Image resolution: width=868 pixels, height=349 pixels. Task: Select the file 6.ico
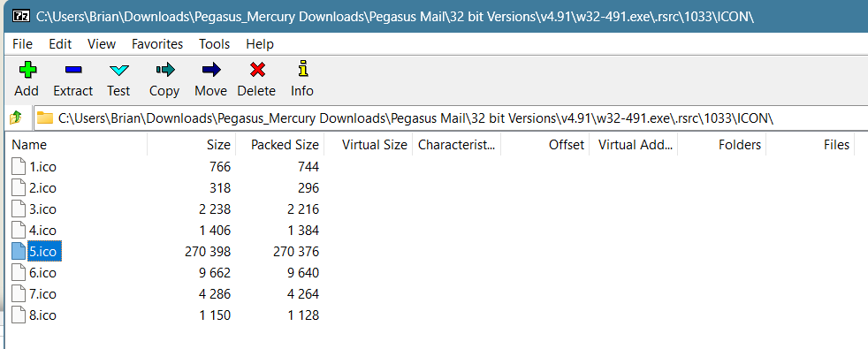point(42,273)
